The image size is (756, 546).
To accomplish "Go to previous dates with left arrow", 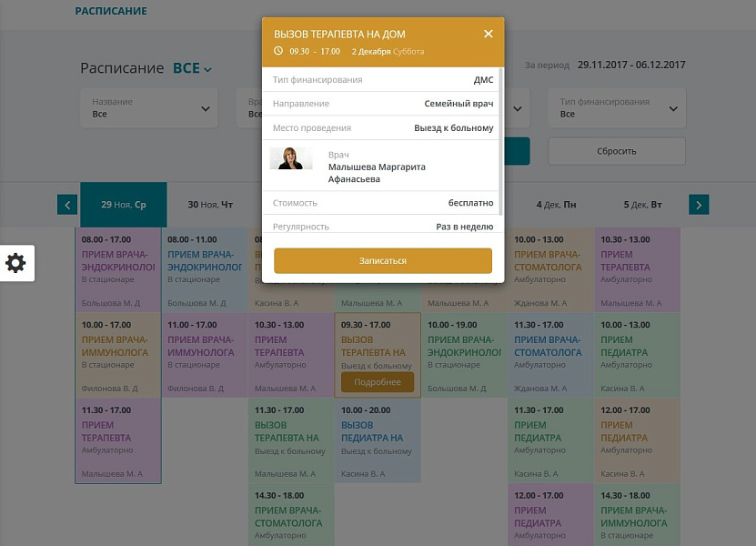I will [67, 205].
